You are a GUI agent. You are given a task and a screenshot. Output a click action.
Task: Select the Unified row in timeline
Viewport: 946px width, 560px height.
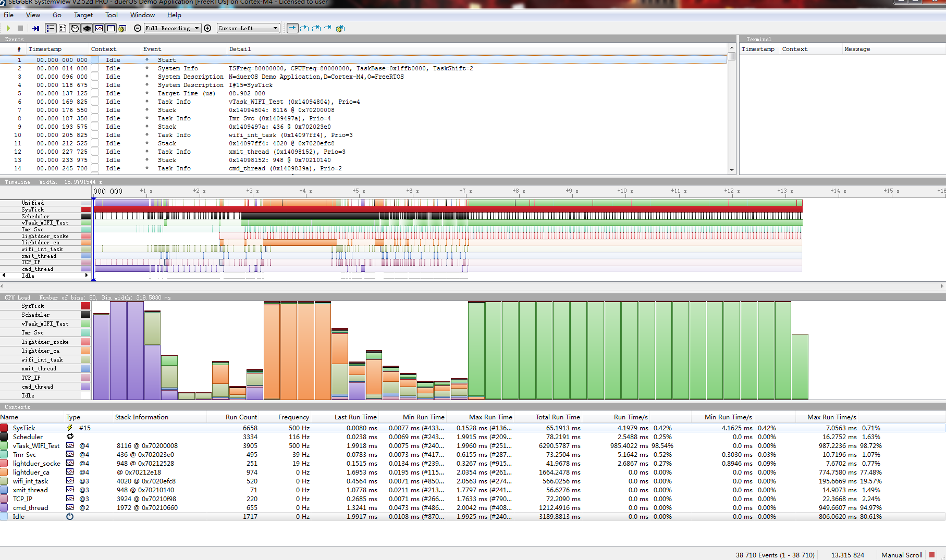point(46,203)
